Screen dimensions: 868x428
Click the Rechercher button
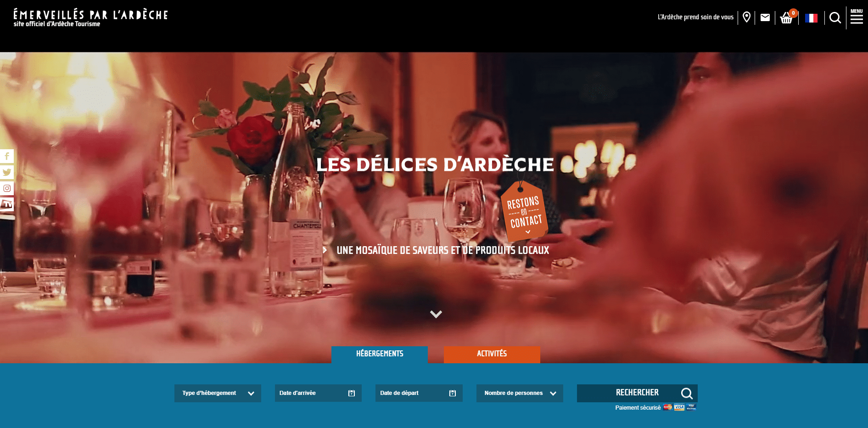pyautogui.click(x=637, y=393)
